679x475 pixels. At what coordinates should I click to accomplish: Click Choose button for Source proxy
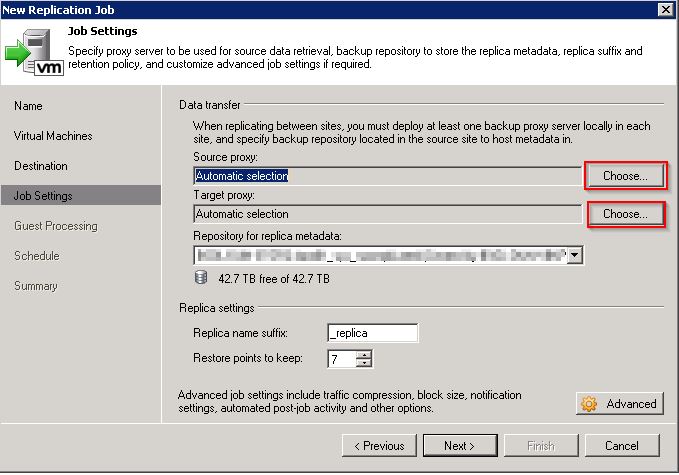coord(625,176)
